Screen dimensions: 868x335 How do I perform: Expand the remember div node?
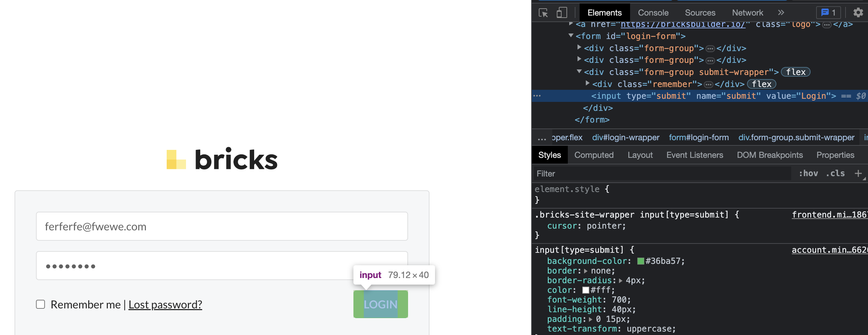[x=588, y=83]
